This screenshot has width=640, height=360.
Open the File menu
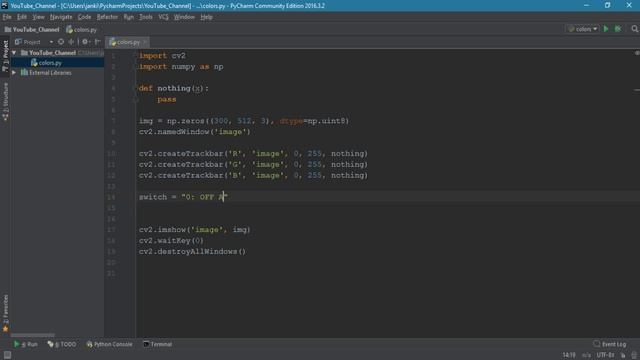click(7, 17)
